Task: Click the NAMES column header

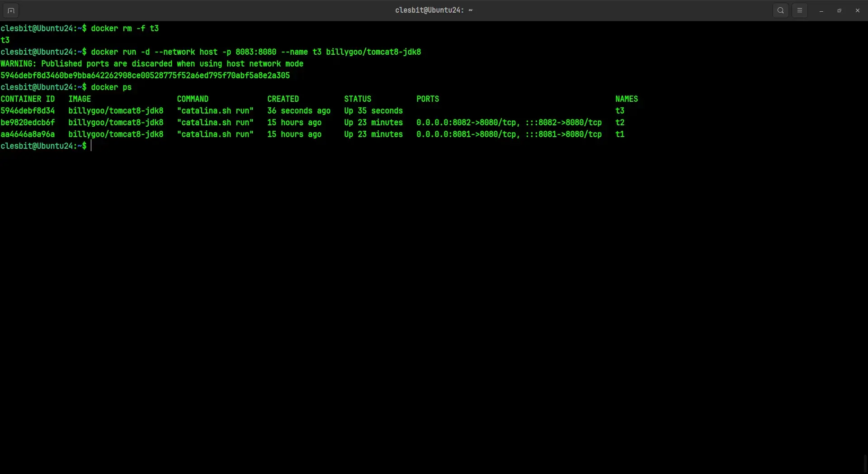Action: 627,99
